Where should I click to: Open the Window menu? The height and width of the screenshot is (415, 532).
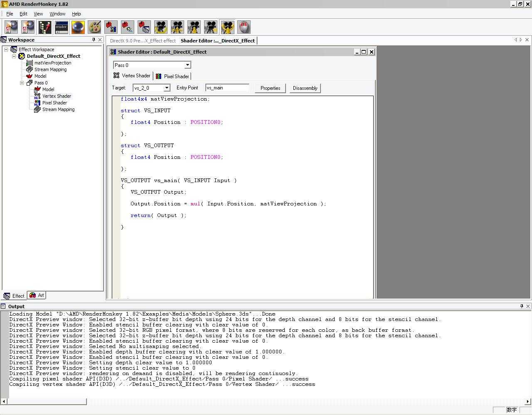click(x=57, y=14)
